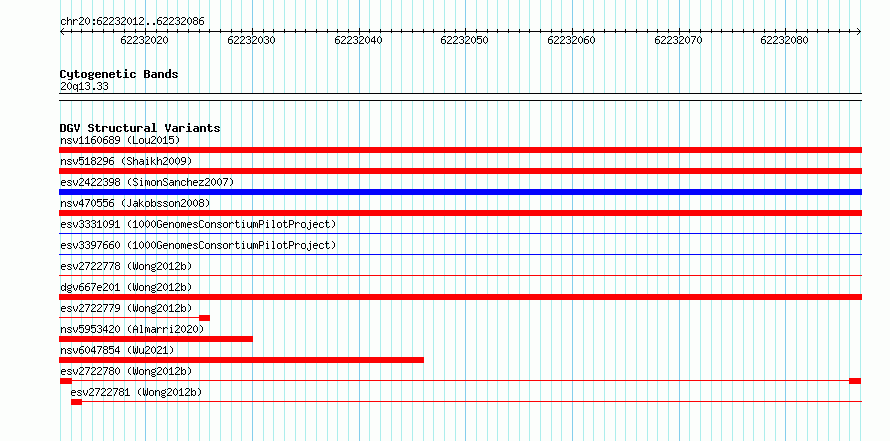Viewport: 890px width, 441px height.
Task: Click ruler position 62232070
Action: tap(678, 40)
